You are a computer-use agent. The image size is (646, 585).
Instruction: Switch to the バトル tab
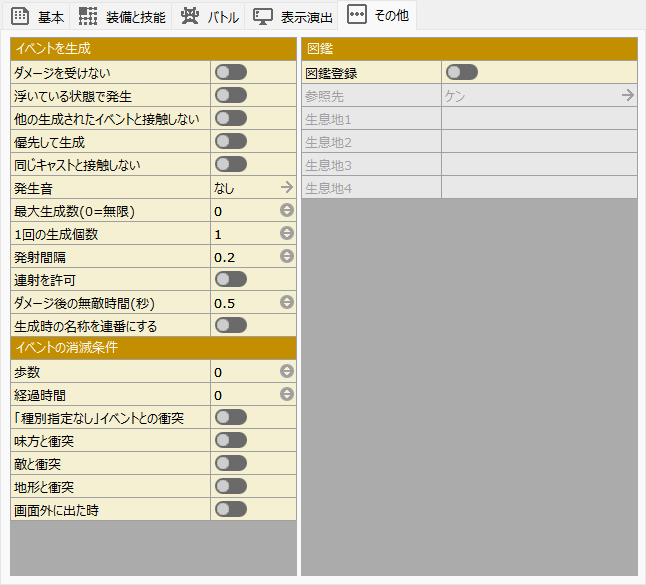(207, 16)
